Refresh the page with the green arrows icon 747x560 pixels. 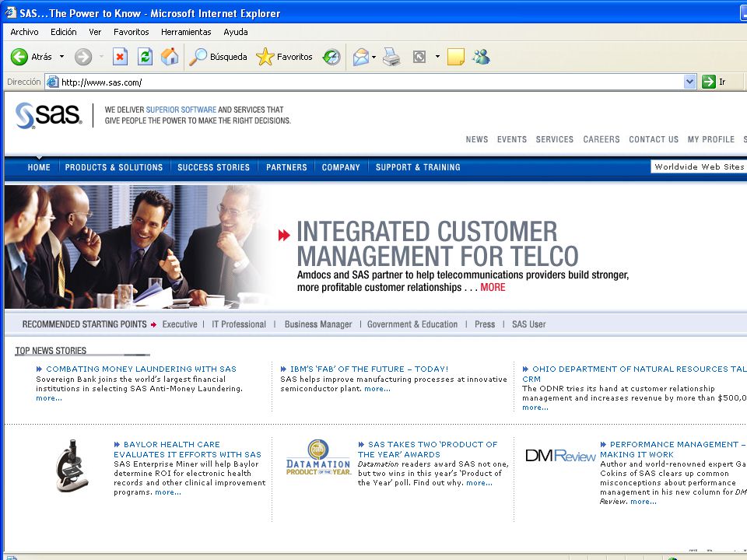145,57
